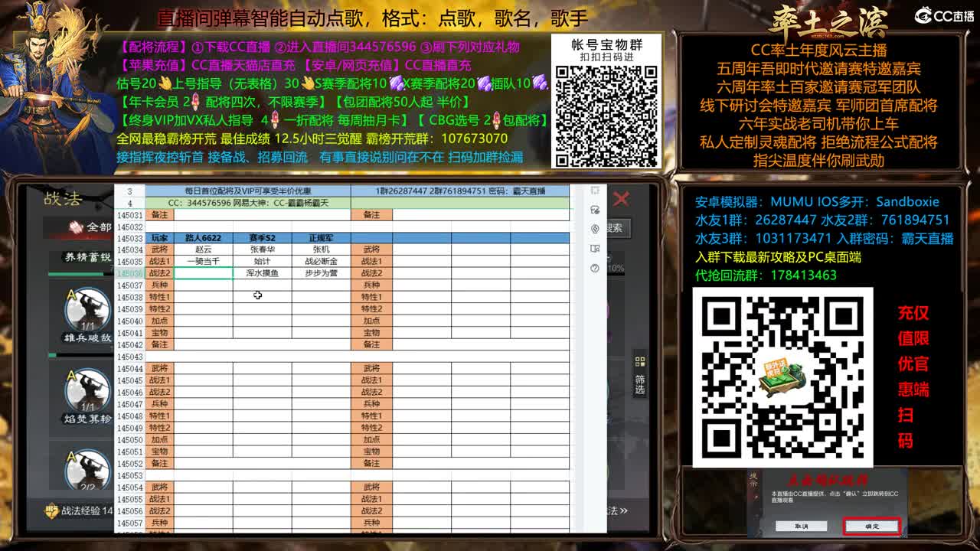Click the location-pin icon in spreadsheet sidebar
Image resolution: width=980 pixels, height=551 pixels.
(595, 229)
